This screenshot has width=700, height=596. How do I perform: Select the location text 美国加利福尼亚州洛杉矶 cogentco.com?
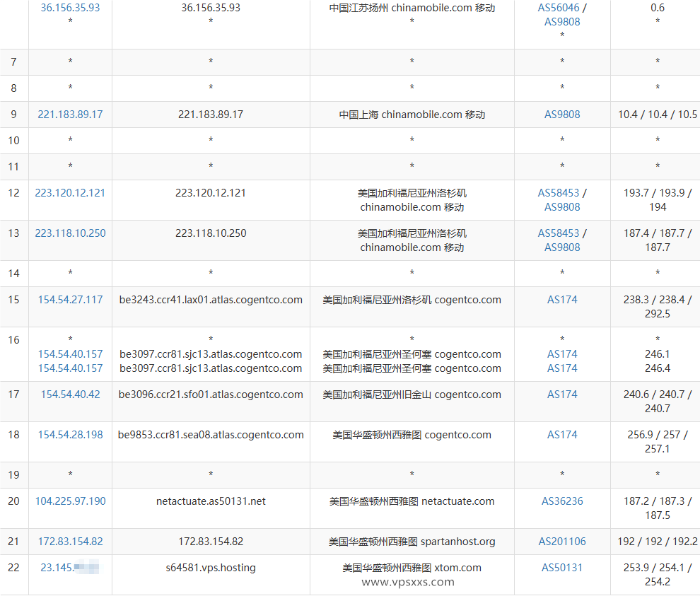412,300
